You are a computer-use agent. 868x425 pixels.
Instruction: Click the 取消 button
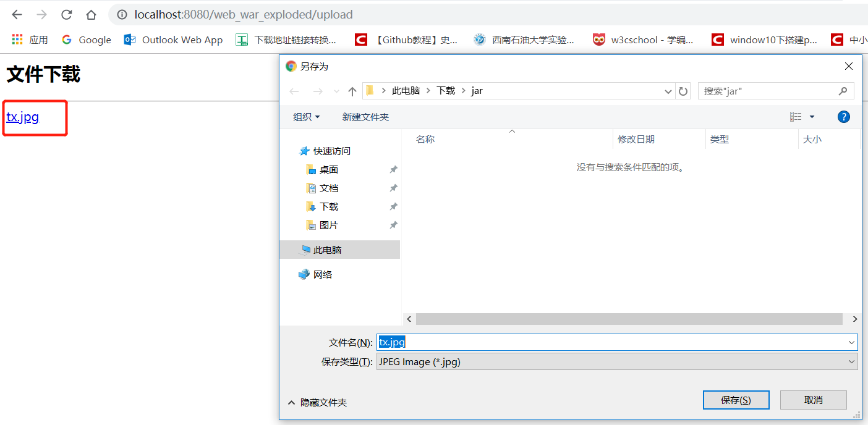814,400
